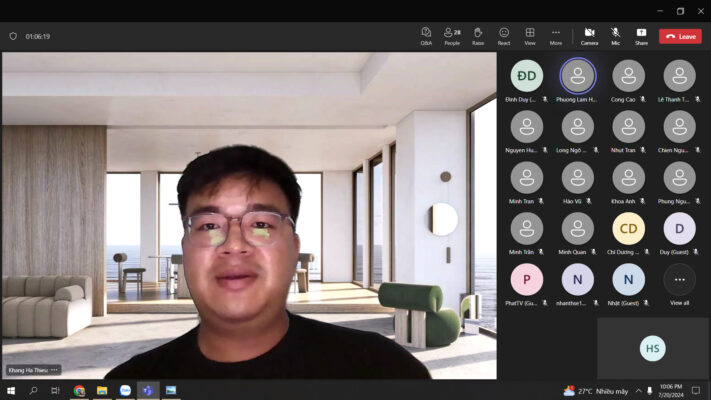The image size is (711, 400).
Task: Select the Cong Cao participant avatar
Action: [628, 76]
